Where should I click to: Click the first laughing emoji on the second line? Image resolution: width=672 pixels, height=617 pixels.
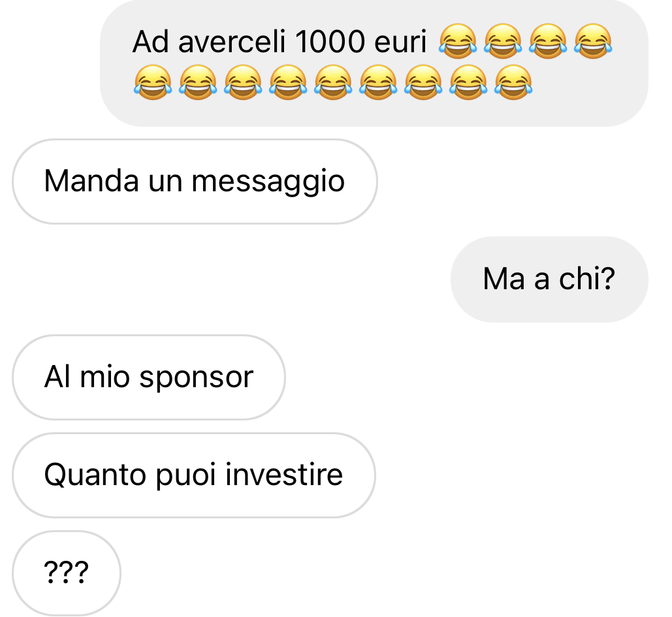click(x=153, y=82)
